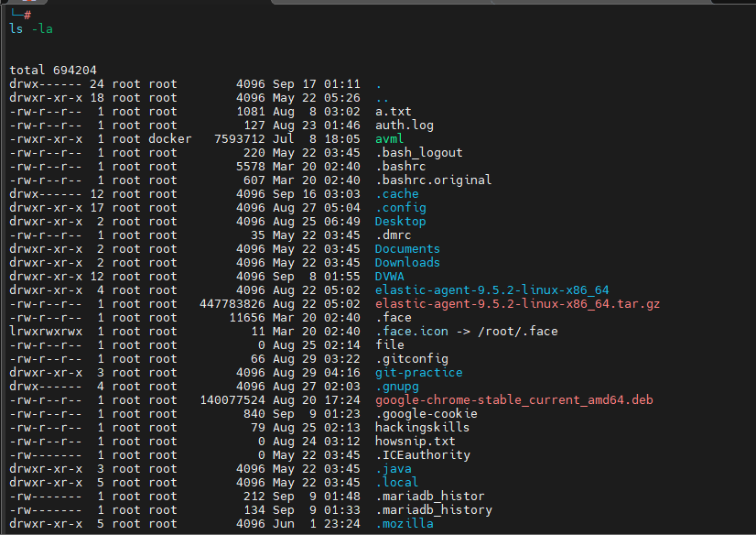756x535 pixels.
Task: Click the timestamp 'Jun 1 23:24'
Action: point(316,524)
